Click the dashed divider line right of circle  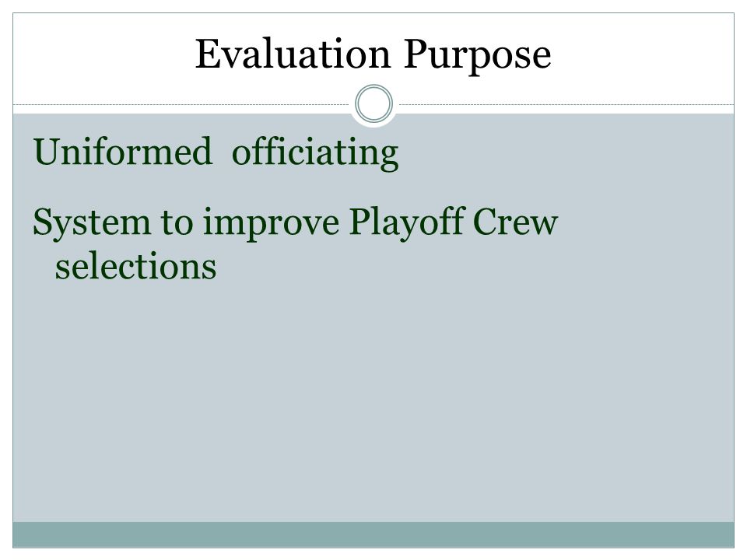(566, 104)
